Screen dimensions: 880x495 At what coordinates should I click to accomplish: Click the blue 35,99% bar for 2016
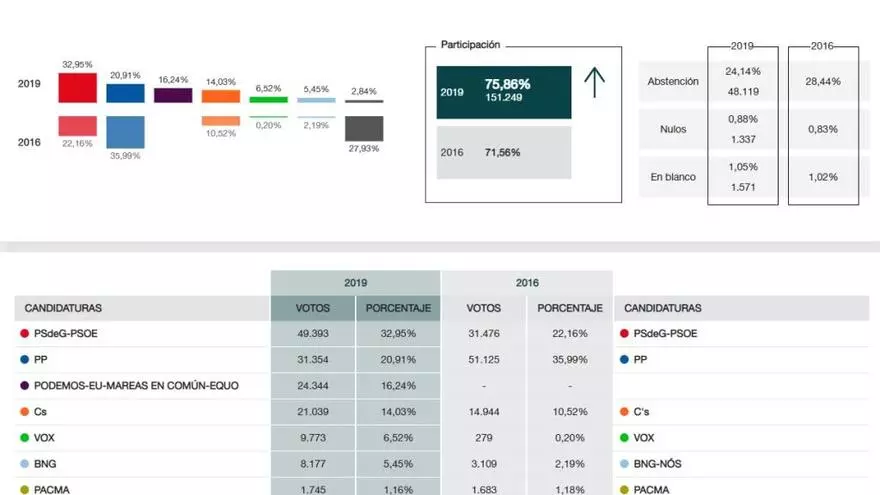[125, 132]
